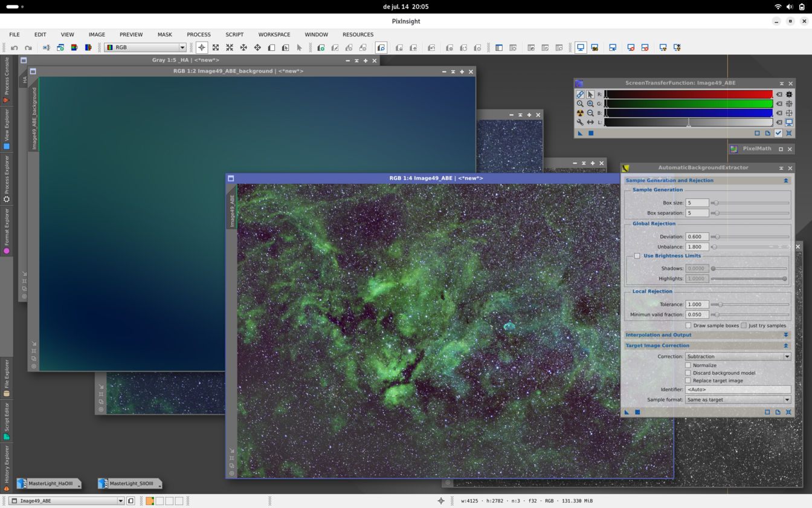This screenshot has height=508, width=812.
Task: Open the Process Console side tab
Action: (7, 80)
